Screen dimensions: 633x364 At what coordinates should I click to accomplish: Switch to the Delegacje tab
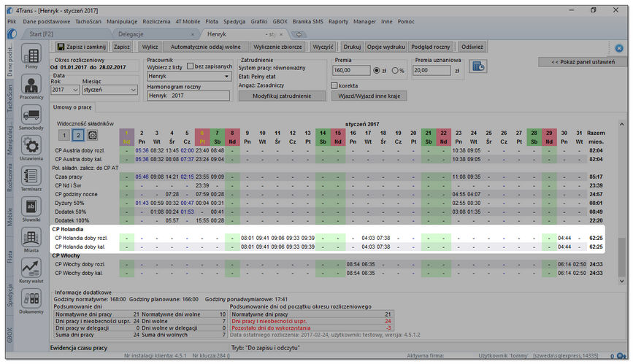[131, 34]
